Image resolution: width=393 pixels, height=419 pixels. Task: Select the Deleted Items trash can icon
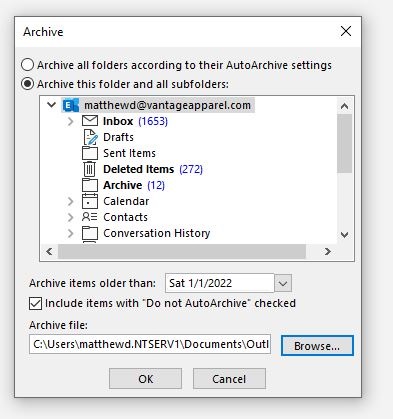click(89, 169)
